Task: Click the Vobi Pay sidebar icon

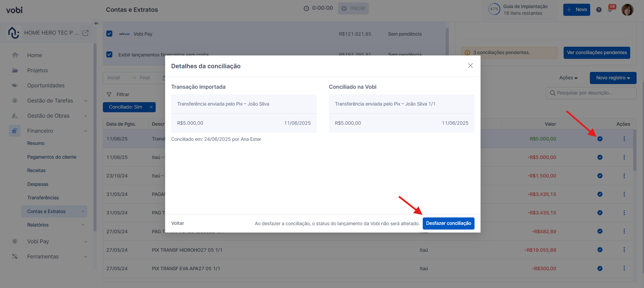Action: [x=15, y=241]
